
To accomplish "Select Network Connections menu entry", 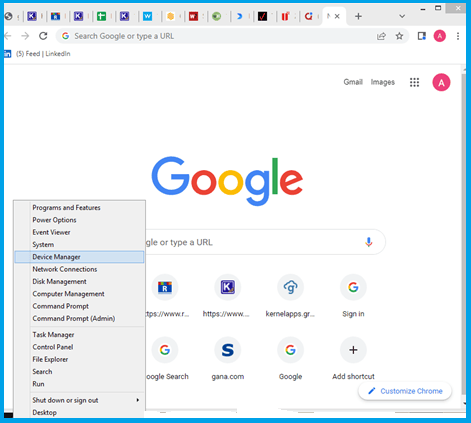I will point(79,269).
